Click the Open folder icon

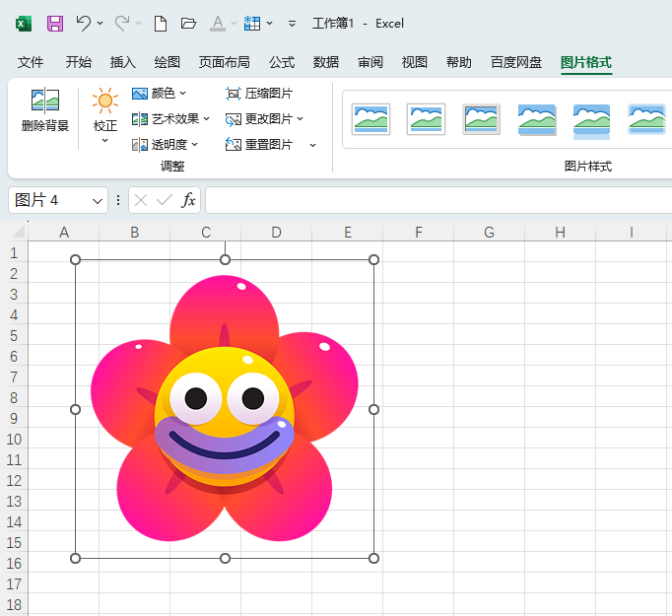(x=189, y=23)
